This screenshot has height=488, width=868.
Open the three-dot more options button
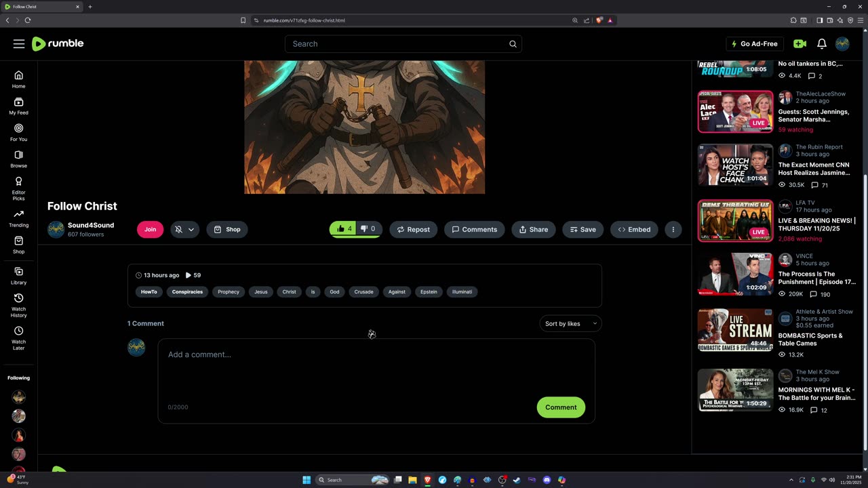[673, 229]
